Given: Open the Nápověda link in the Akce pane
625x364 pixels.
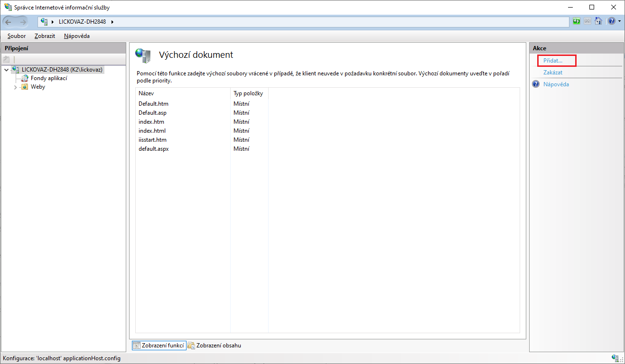Looking at the screenshot, I should pyautogui.click(x=556, y=84).
